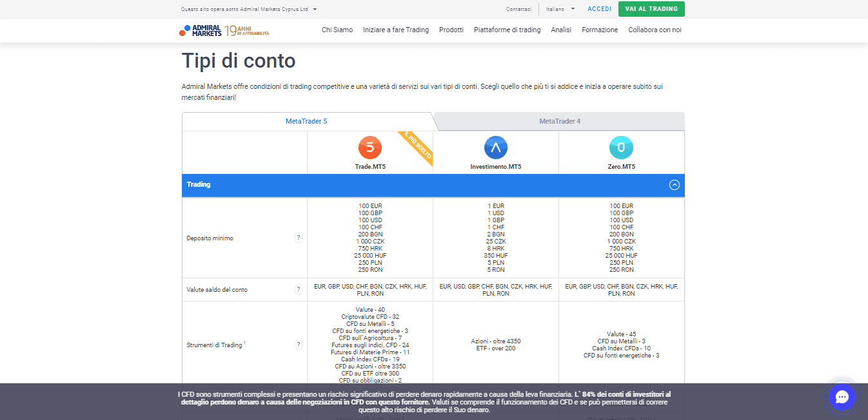Screen dimensions: 868x420
Task: Open Analisi menu
Action: coord(561,30)
